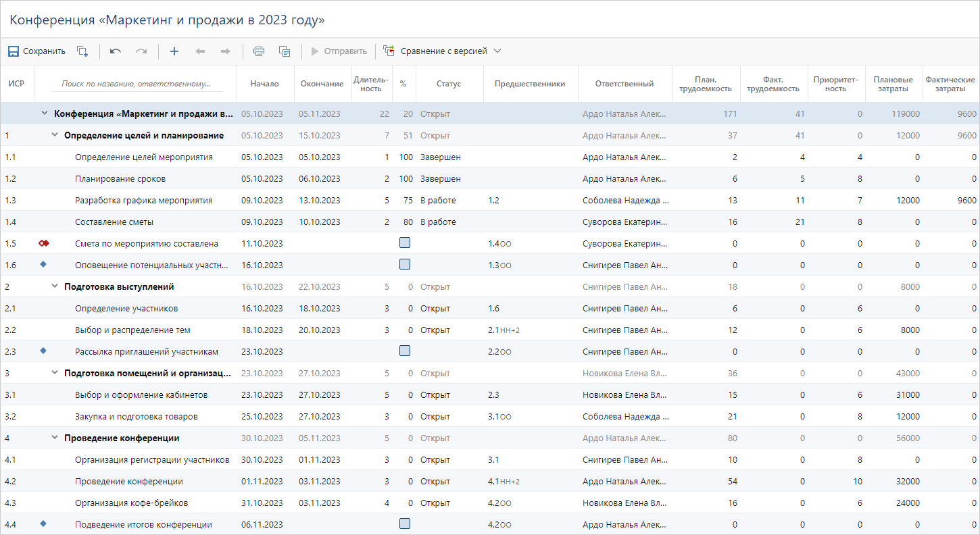The width and height of the screenshot is (980, 535).
Task: Click blue milestone diamond in row 4.4
Action: click(43, 524)
